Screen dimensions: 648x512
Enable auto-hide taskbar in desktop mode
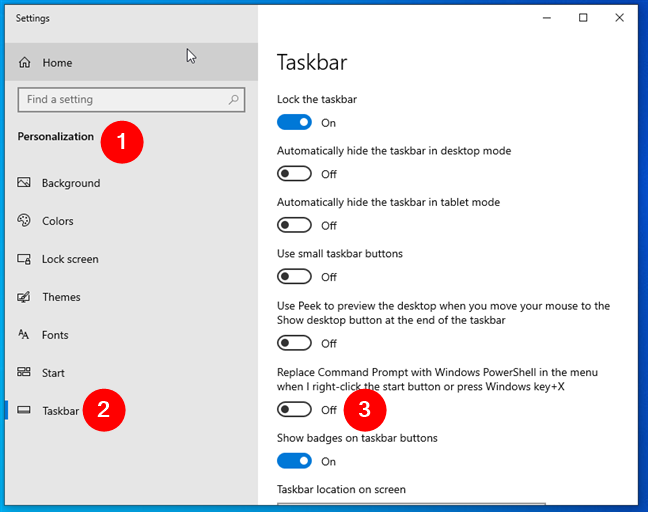click(x=294, y=174)
